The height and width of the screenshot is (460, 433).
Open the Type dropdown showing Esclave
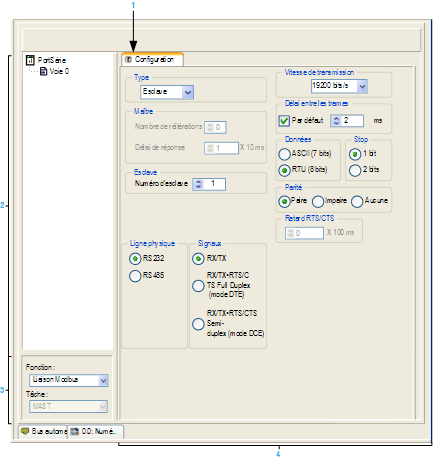point(167,92)
